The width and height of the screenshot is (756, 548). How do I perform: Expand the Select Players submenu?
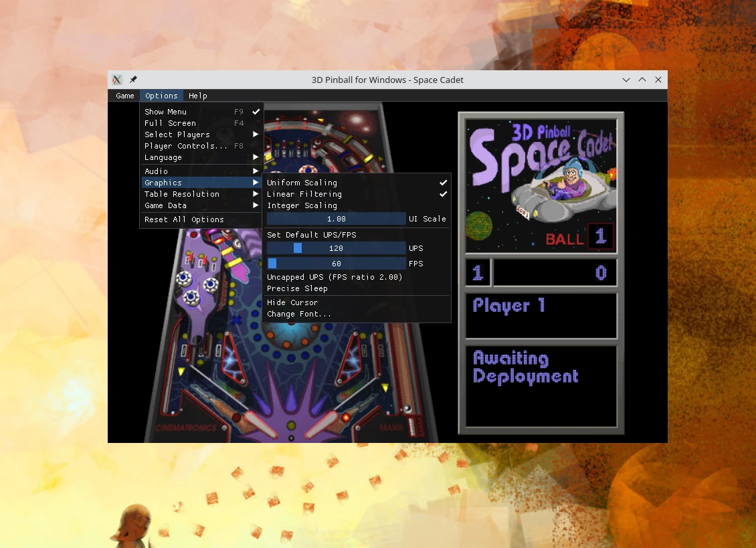coord(201,134)
